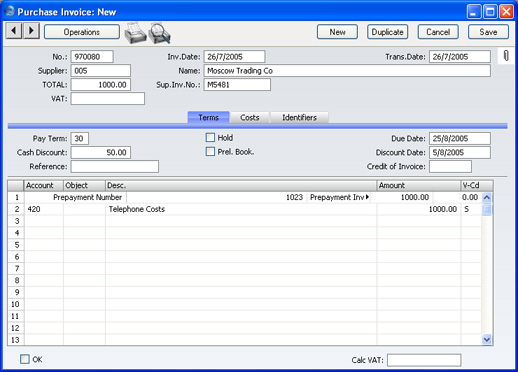Image resolution: width=518 pixels, height=372 pixels.
Task: Open the Operations menu
Action: click(82, 32)
